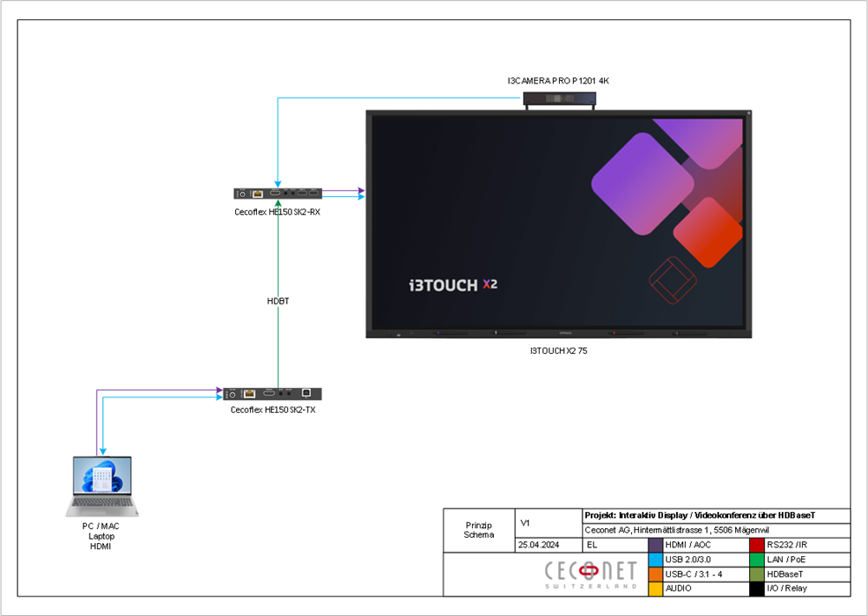Click the "Projekt: Interaktiv Display" title line

click(x=700, y=516)
